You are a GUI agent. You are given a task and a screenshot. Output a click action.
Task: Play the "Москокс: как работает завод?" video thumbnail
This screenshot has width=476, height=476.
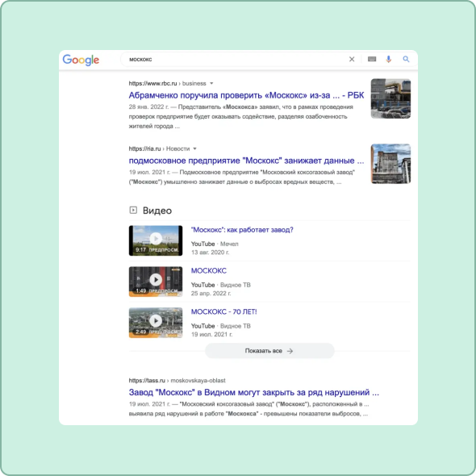coord(156,240)
